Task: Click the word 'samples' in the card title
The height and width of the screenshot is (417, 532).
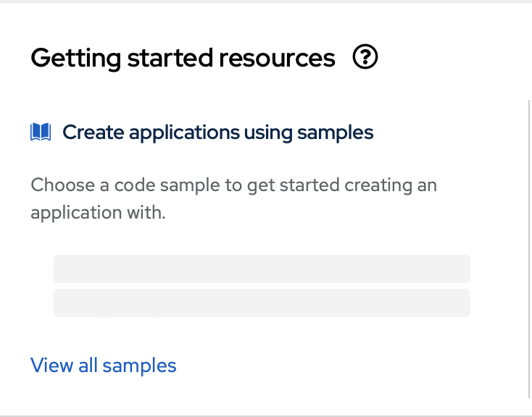Action: tap(339, 132)
